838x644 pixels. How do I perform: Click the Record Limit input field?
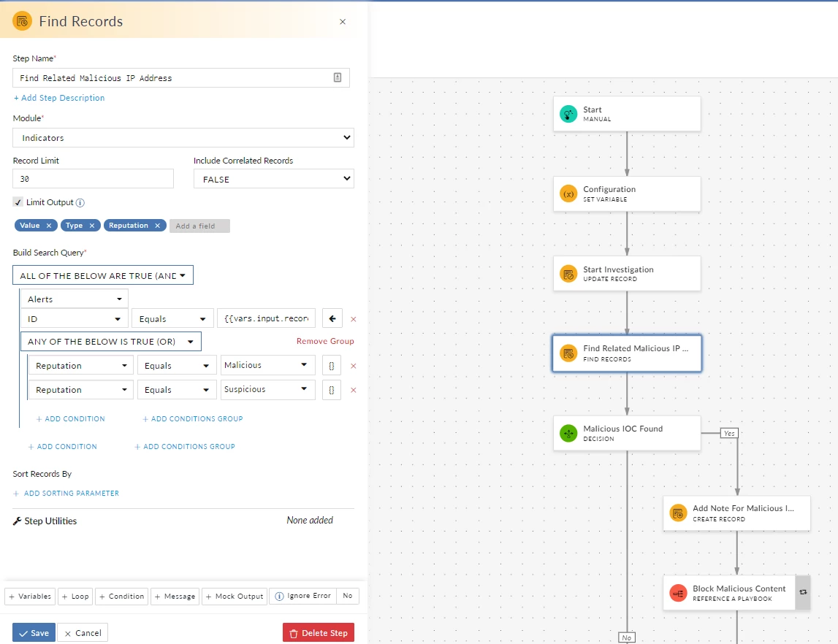click(x=93, y=179)
